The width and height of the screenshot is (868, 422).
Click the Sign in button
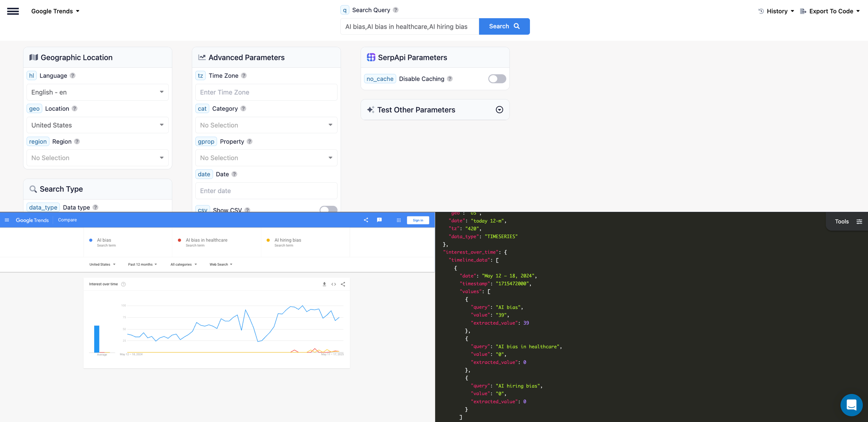tap(418, 220)
